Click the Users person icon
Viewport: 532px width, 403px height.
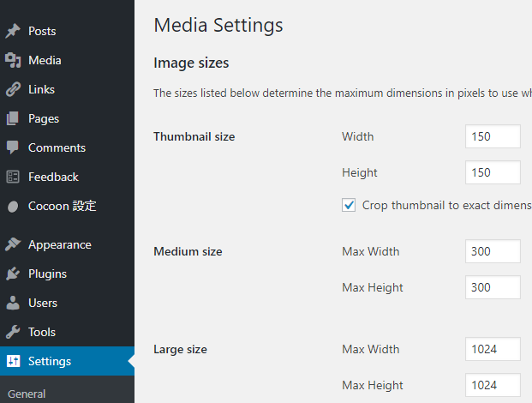tap(13, 303)
